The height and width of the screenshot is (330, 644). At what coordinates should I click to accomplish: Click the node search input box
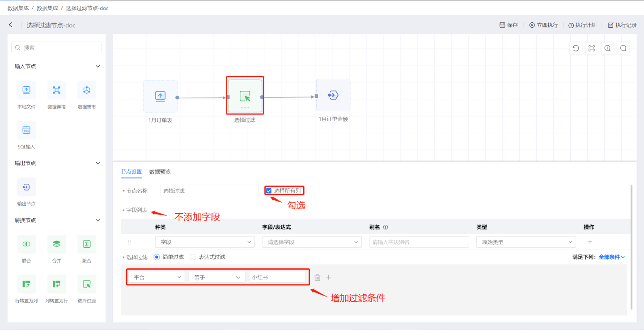(x=57, y=47)
